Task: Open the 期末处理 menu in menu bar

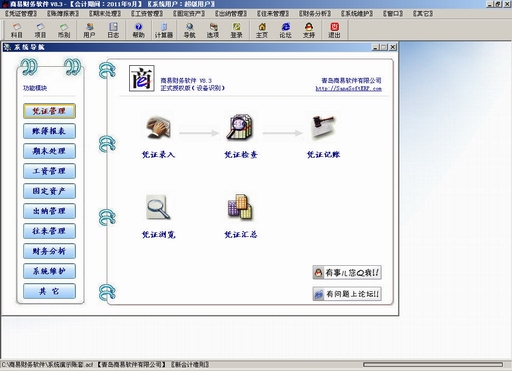Action: coord(105,14)
